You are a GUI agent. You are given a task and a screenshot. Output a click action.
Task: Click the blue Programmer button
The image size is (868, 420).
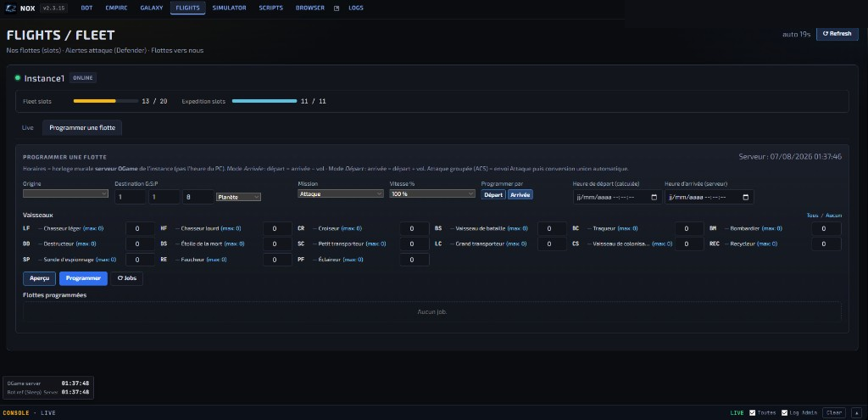83,278
